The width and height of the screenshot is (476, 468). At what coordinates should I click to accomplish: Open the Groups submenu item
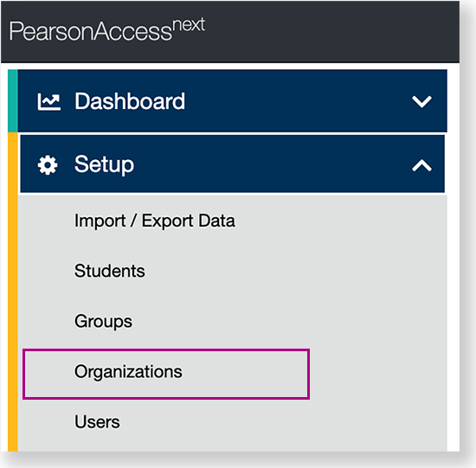pyautogui.click(x=103, y=322)
